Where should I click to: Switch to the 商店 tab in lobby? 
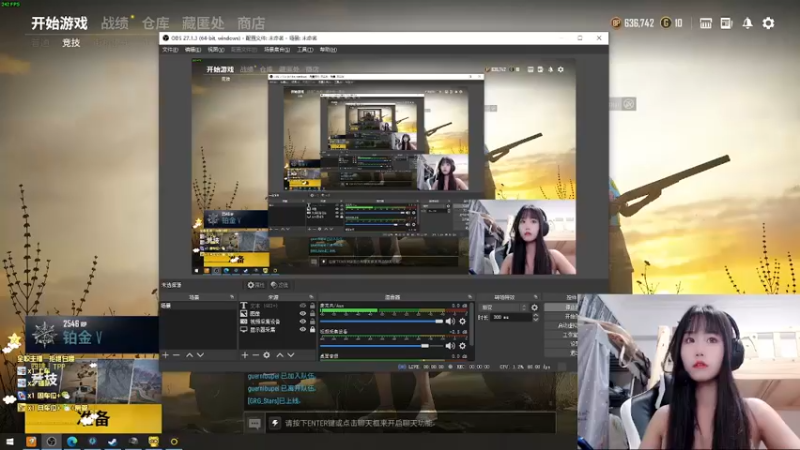coord(251,23)
